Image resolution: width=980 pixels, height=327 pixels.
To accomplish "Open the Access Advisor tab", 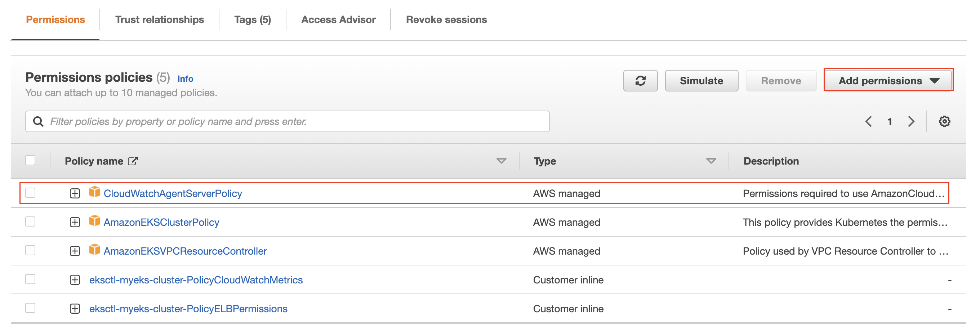I will pos(338,20).
